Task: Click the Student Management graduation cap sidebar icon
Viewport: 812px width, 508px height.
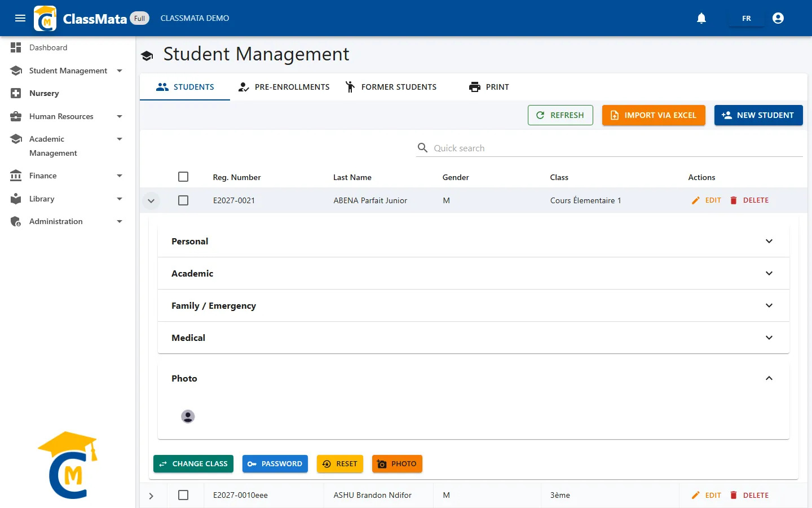Action: pyautogui.click(x=16, y=71)
